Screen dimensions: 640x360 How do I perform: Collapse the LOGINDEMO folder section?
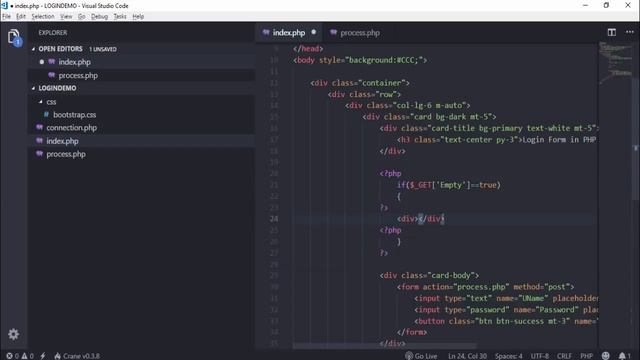33,88
